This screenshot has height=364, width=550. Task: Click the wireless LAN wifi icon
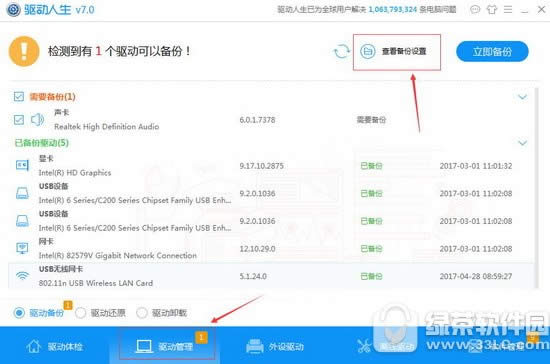(x=22, y=276)
